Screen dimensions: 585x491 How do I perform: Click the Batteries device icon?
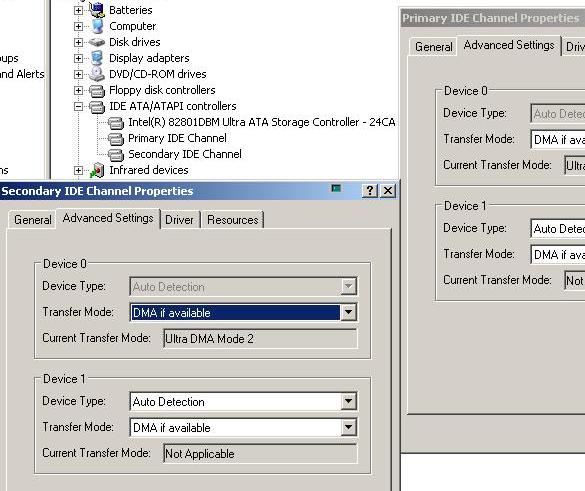point(97,10)
